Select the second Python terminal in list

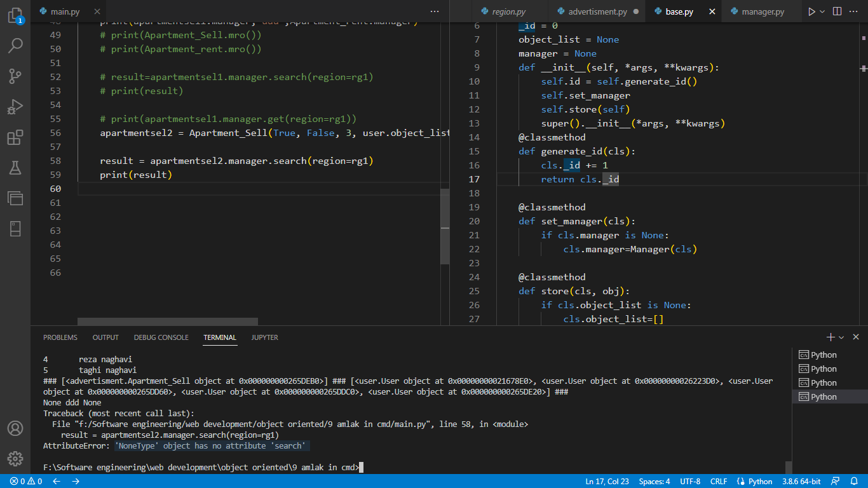pos(830,369)
